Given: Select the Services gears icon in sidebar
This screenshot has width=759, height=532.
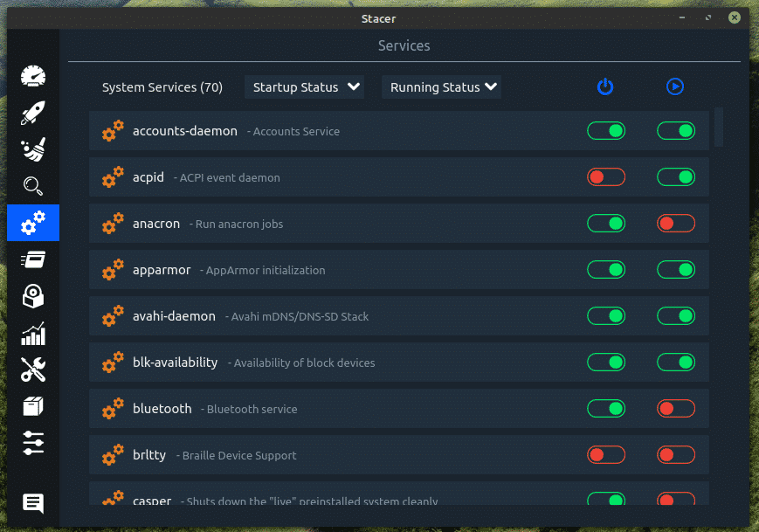Looking at the screenshot, I should click(x=33, y=223).
